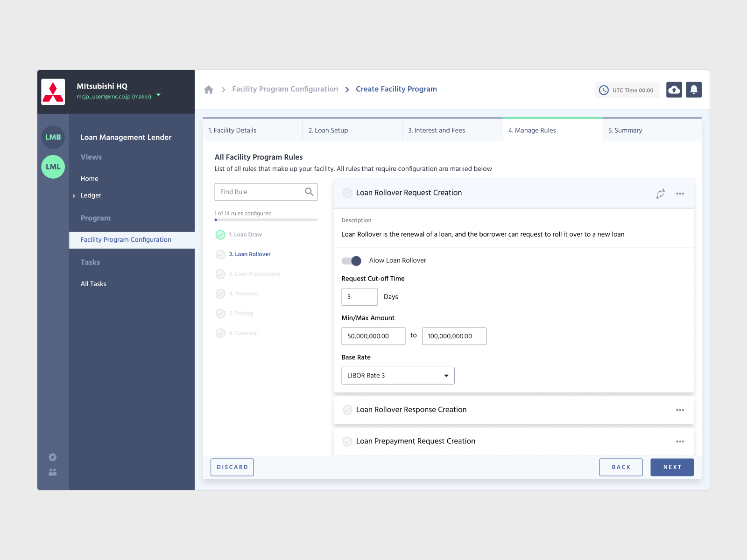Screen dimensions: 747x560
Task: Click the user-swap icon on Loan Rollover card
Action: click(x=660, y=193)
